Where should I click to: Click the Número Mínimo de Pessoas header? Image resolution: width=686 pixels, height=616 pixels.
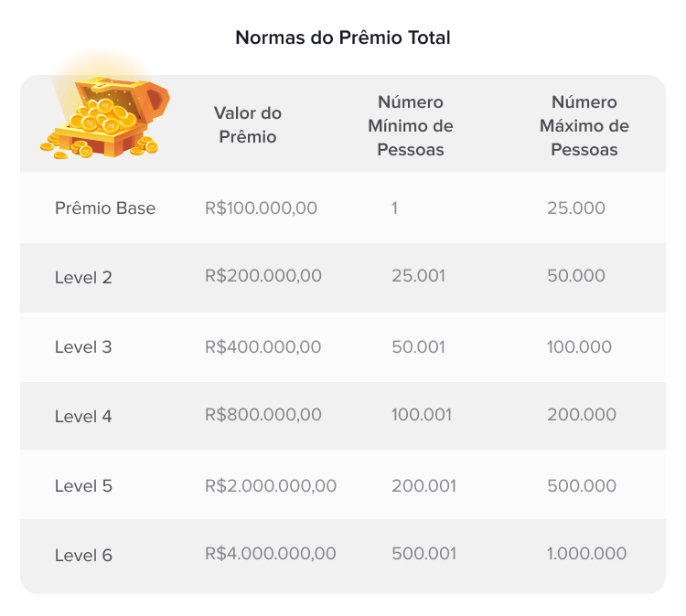click(411, 126)
